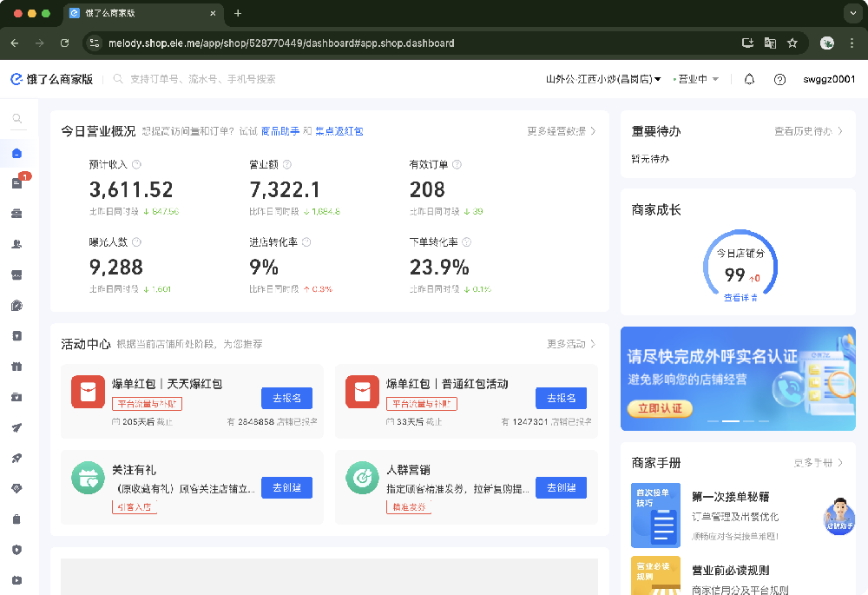868x595 pixels.
Task: Click the info icon beside 有效订单
Action: [x=457, y=164]
